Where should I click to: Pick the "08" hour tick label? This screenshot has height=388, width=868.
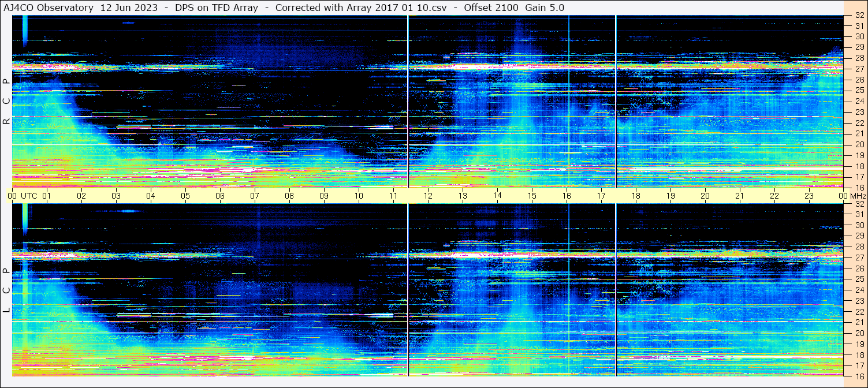[289, 196]
